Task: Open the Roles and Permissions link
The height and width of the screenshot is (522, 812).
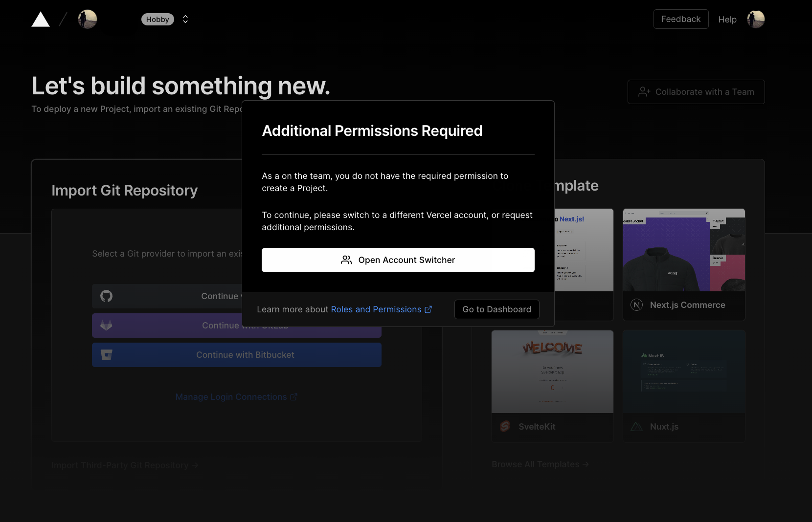Action: [x=375, y=309]
